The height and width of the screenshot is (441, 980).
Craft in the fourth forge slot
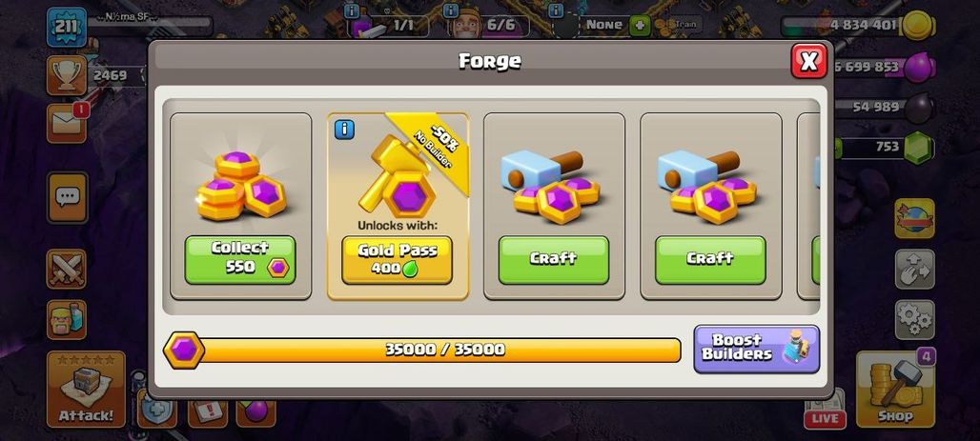click(710, 260)
